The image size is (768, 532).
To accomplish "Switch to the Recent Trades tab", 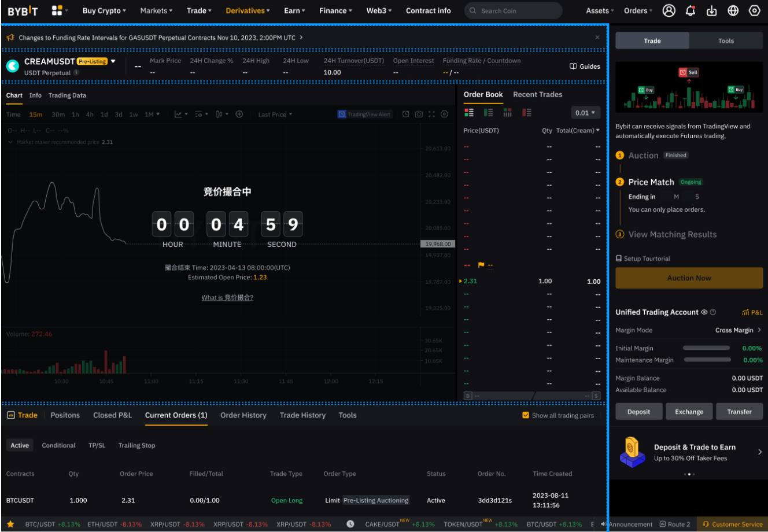I will click(x=537, y=94).
